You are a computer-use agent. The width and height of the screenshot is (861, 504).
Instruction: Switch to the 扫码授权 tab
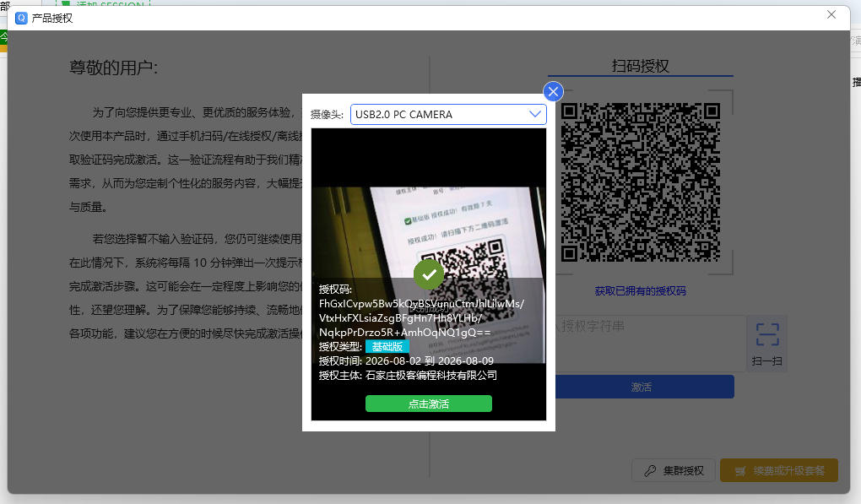pos(640,67)
